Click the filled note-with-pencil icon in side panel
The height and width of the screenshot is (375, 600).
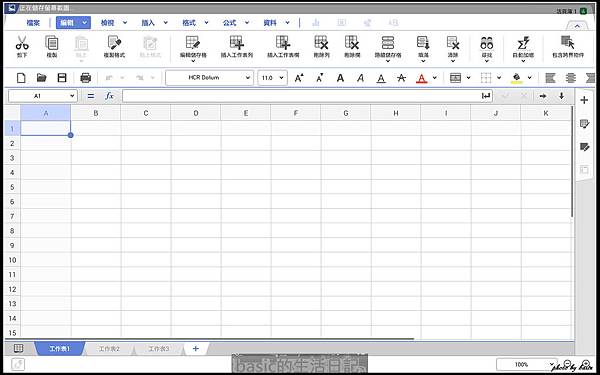coord(584,147)
